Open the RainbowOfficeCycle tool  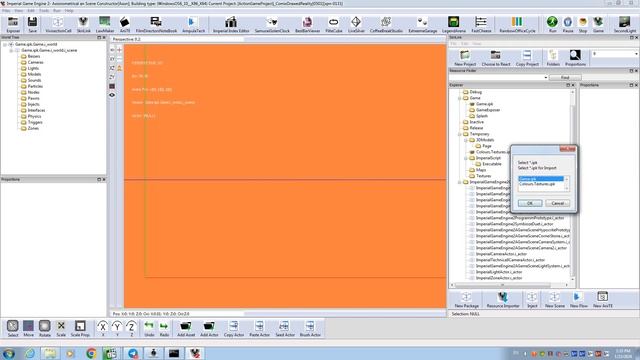pos(517,24)
